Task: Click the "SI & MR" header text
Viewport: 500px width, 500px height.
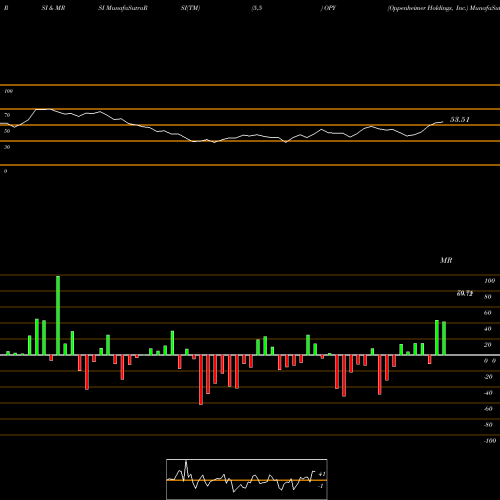Action: coord(53,8)
